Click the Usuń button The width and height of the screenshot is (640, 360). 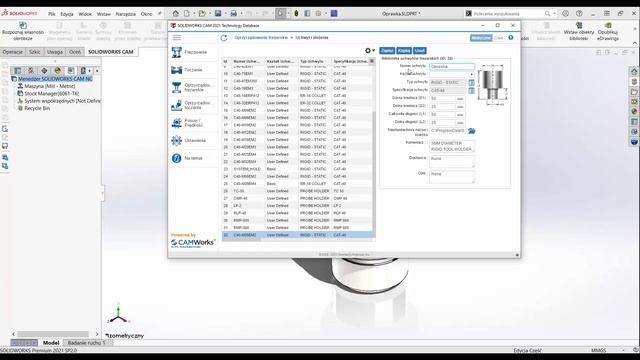click(x=420, y=51)
